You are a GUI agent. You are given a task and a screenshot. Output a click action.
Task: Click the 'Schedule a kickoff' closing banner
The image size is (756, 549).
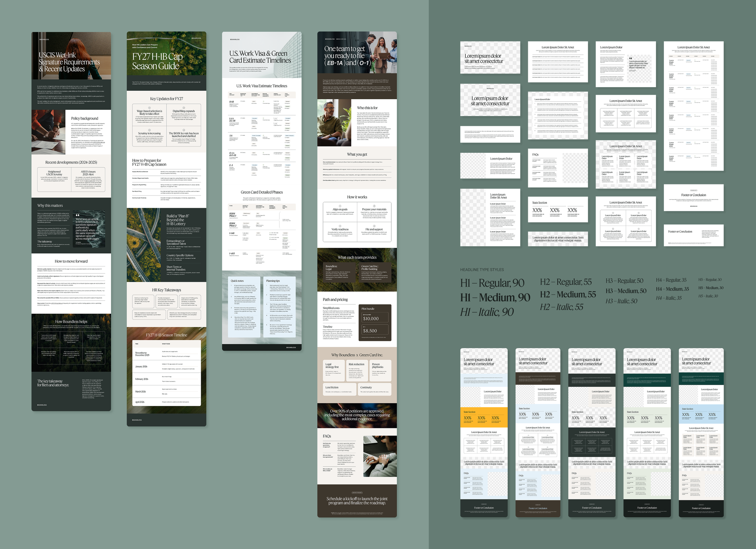[x=357, y=501]
